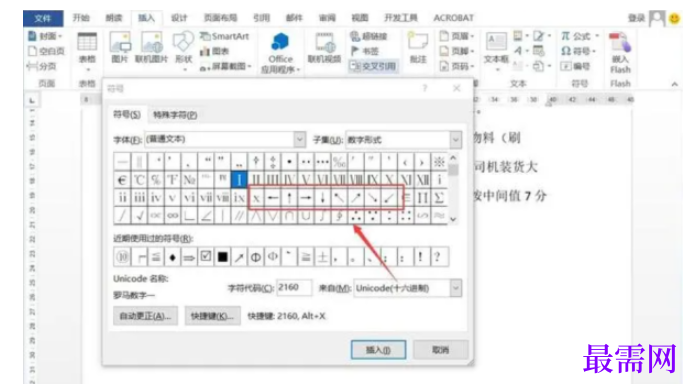Select the Euro € symbol

[122, 179]
